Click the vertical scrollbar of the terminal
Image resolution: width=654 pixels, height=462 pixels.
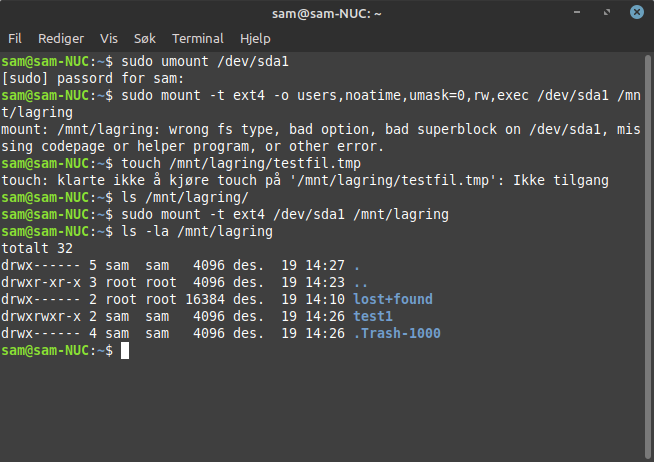click(648, 256)
